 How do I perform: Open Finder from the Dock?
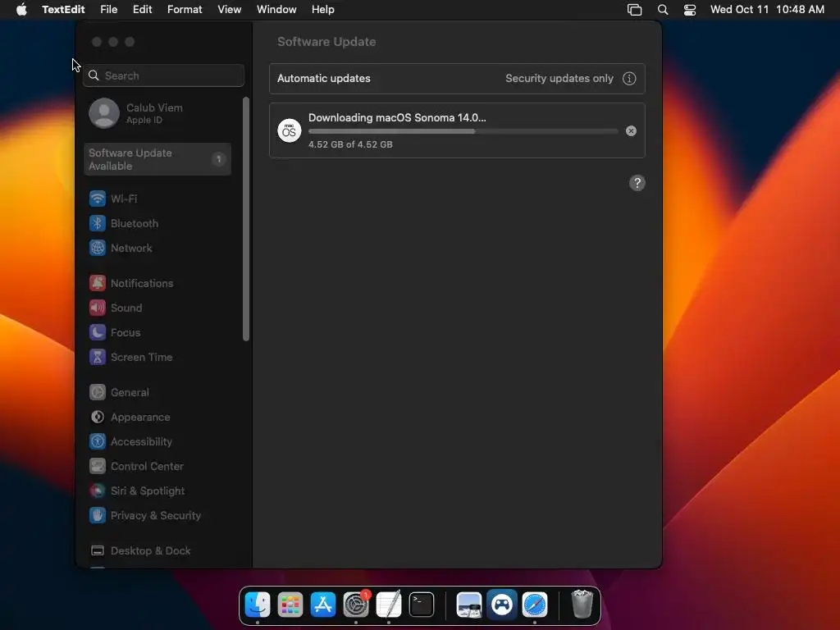258,605
